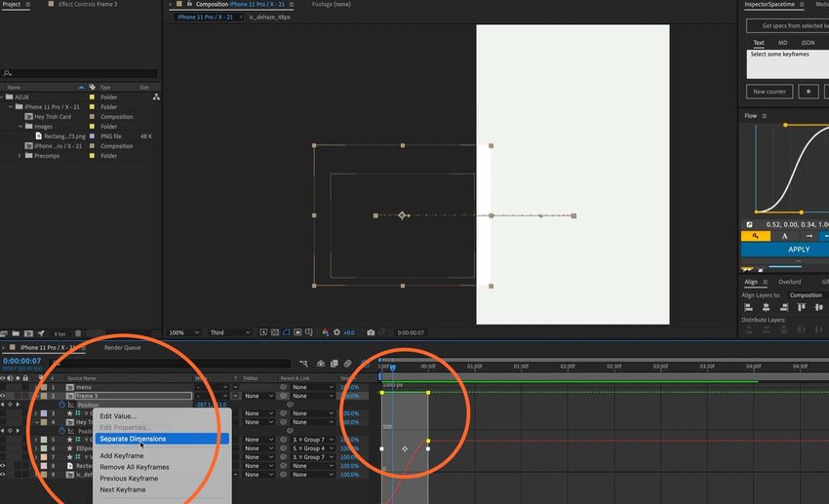Open the parent dropdown of the menu layer
Viewport: 829px width, 504px height.
pyautogui.click(x=313, y=387)
